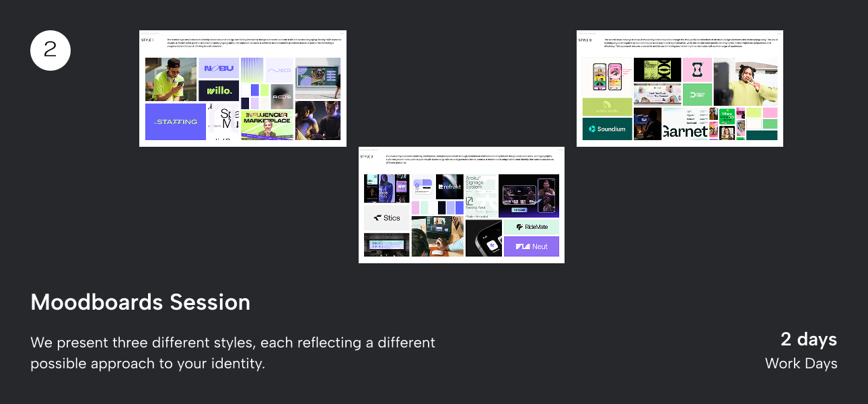Click the dark green swatch in Style 3
Screen dimensions: 868x404
click(x=762, y=135)
